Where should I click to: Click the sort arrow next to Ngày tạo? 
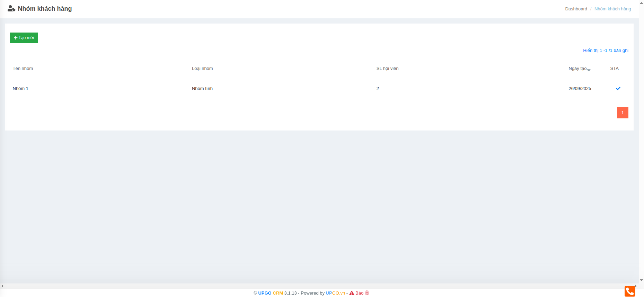click(x=589, y=70)
